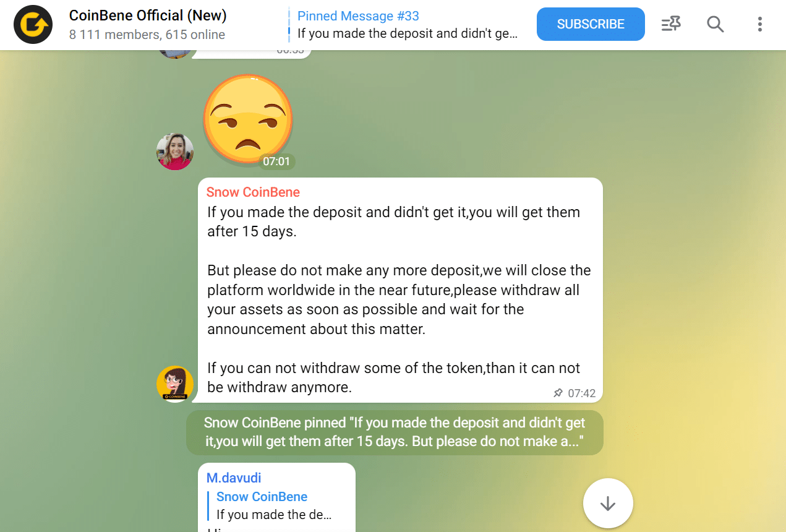Click the members and online count text
Image resolution: width=786 pixels, height=532 pixels.
click(x=147, y=35)
